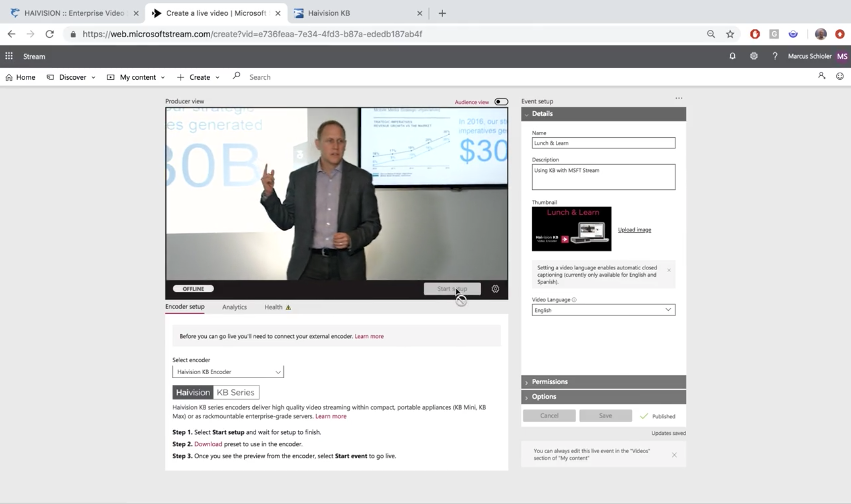The height and width of the screenshot is (504, 851).
Task: Click Learn more after KB series description
Action: click(331, 417)
